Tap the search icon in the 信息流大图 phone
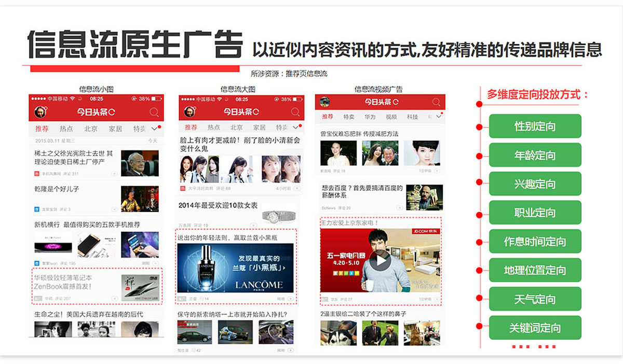This screenshot has width=623, height=364. tap(295, 112)
